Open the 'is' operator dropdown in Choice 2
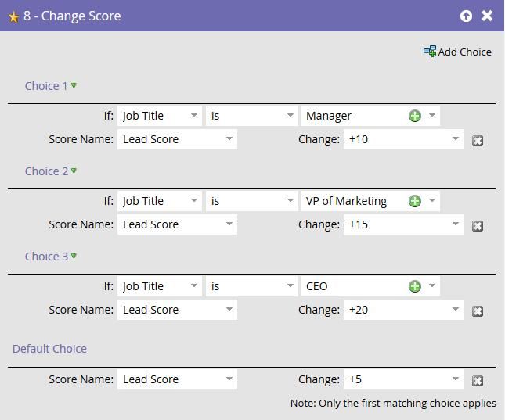The width and height of the screenshot is (505, 420). (290, 201)
